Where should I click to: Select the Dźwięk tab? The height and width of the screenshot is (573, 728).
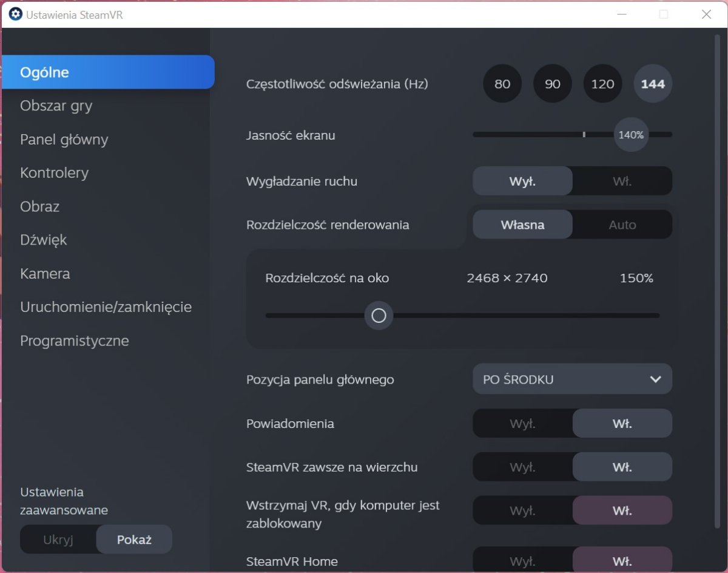(x=43, y=240)
